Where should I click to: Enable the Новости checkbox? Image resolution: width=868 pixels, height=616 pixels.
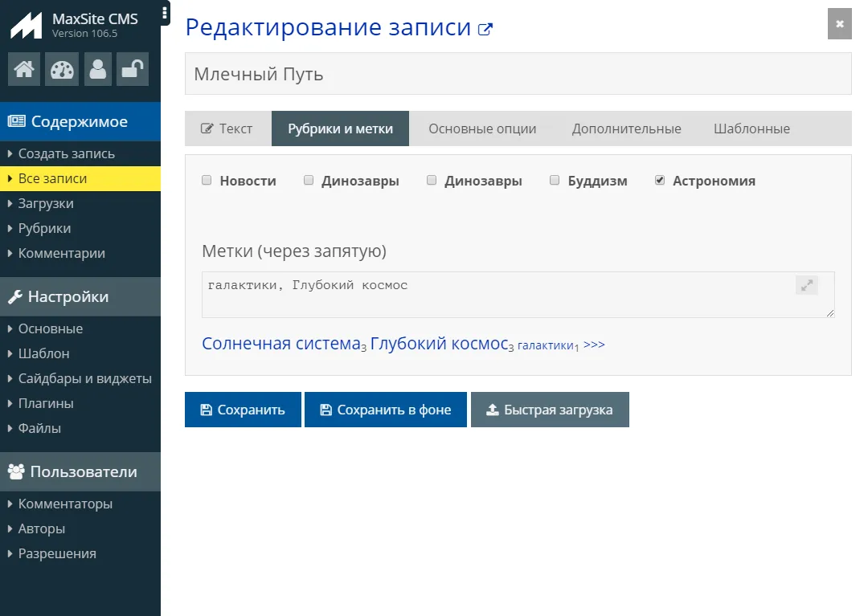207,180
